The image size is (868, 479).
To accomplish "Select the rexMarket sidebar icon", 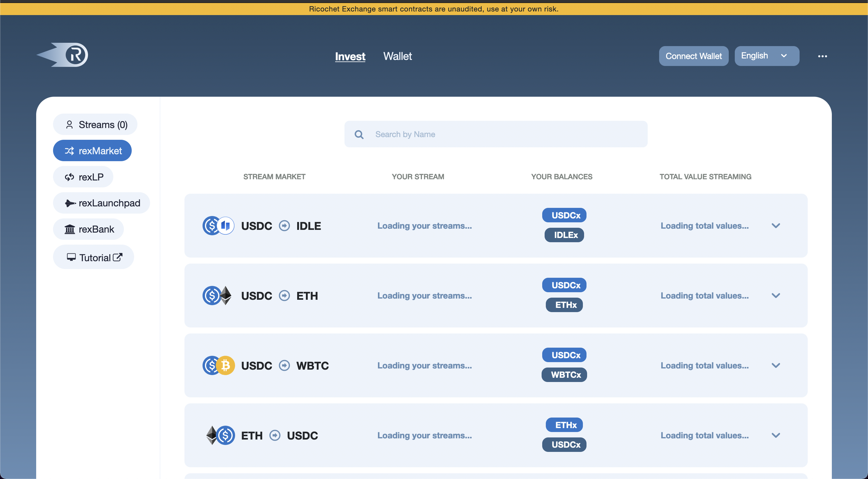I will (x=70, y=151).
